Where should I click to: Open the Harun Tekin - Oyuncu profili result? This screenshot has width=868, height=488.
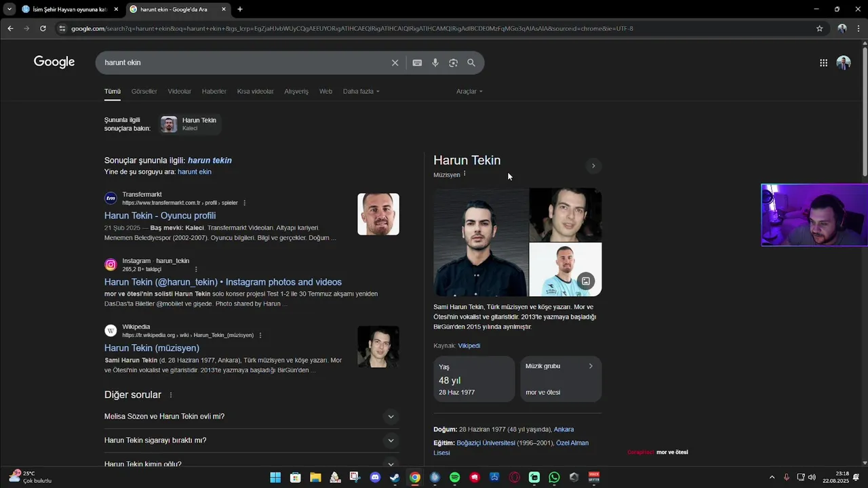pos(160,216)
